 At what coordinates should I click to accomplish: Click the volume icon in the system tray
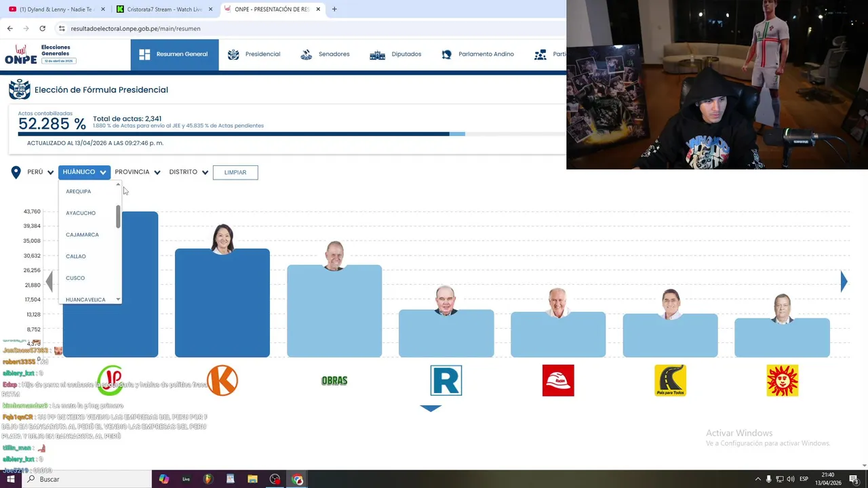791,479
